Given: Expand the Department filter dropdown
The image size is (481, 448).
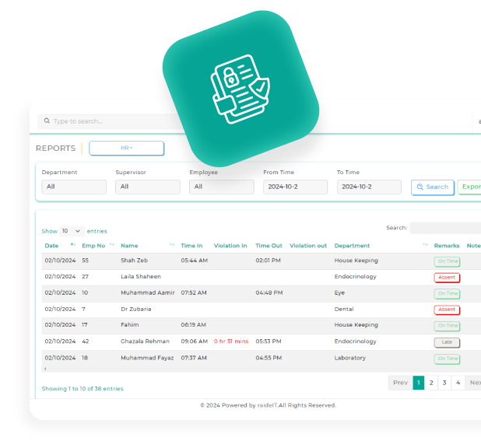Looking at the screenshot, I should point(74,187).
